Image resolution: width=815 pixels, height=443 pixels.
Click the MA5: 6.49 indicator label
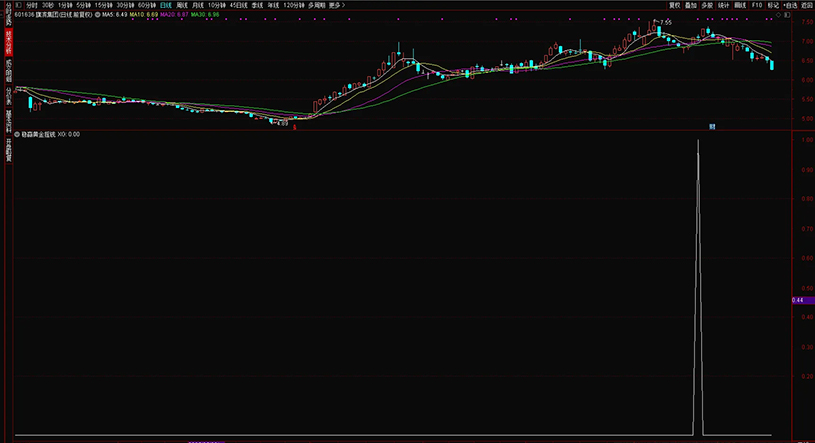[x=115, y=15]
